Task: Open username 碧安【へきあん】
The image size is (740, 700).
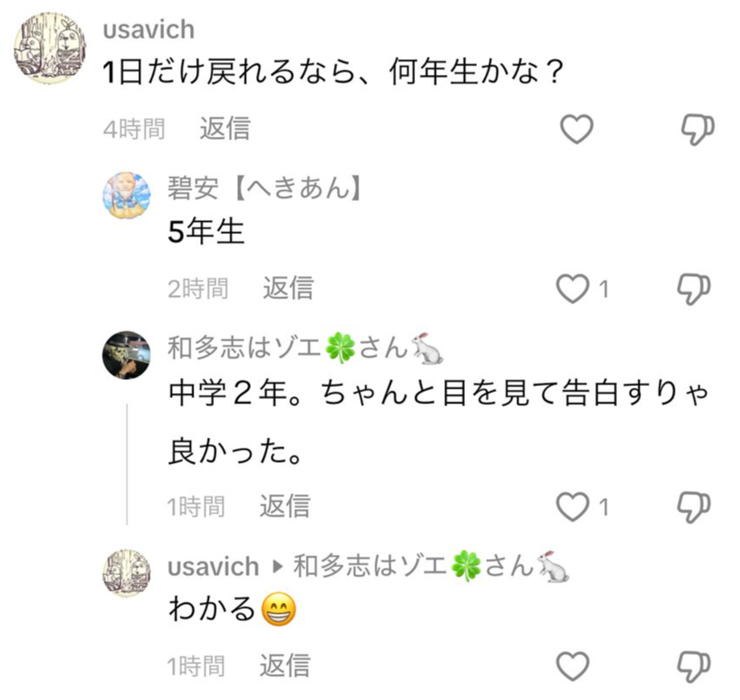Action: tap(265, 188)
